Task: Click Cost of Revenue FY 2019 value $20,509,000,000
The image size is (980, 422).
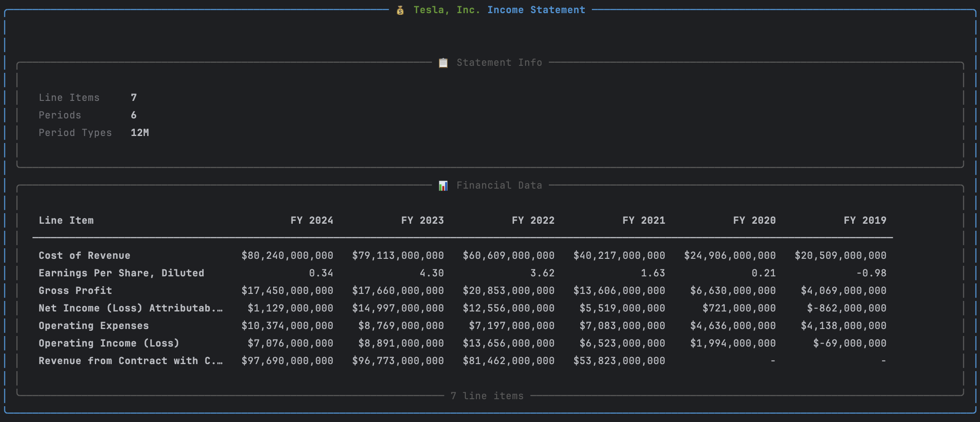Action: [x=840, y=255]
